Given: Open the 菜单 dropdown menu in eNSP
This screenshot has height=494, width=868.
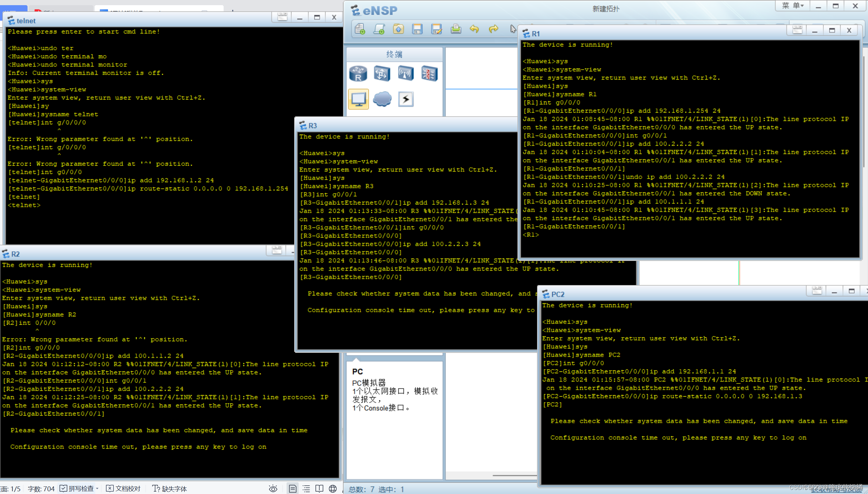Looking at the screenshot, I should [792, 6].
